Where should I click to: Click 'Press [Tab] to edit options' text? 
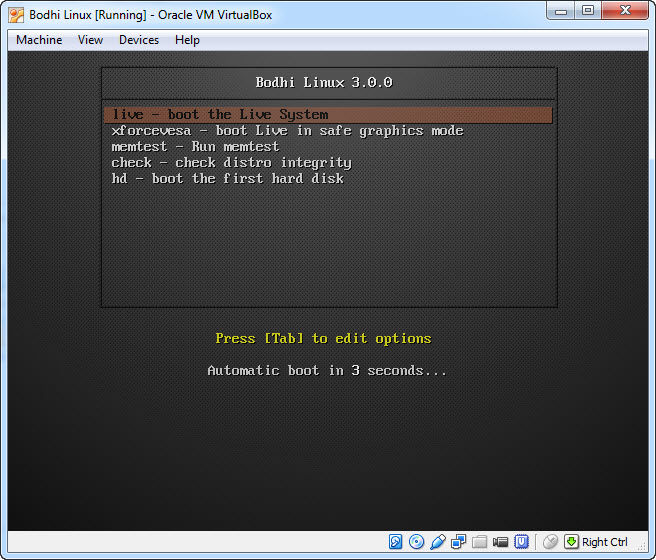[323, 338]
